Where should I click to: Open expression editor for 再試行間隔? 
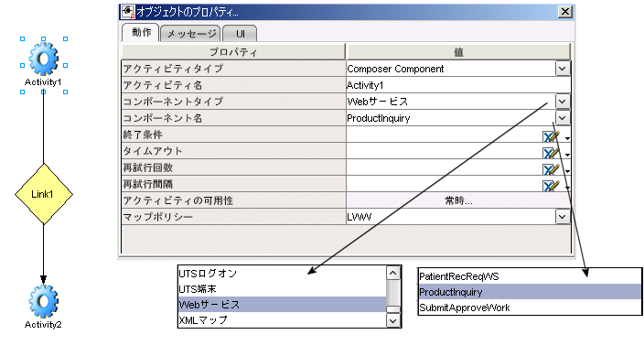tap(551, 186)
